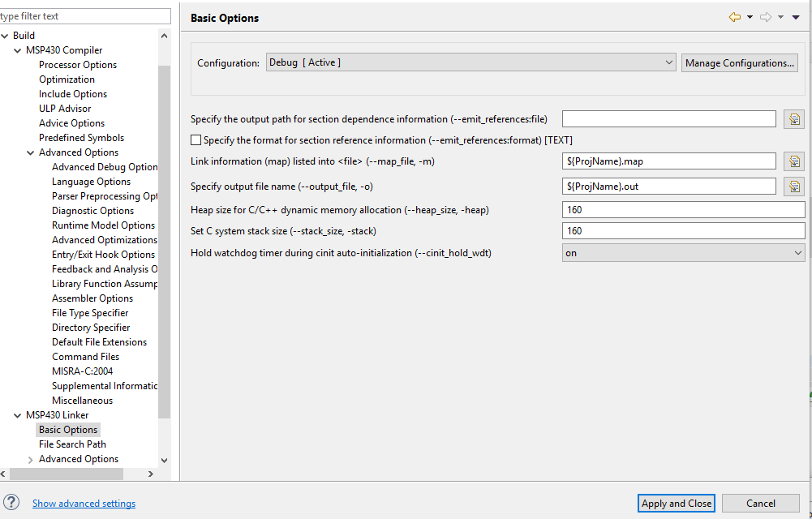Select Optimization in tree

(x=67, y=79)
